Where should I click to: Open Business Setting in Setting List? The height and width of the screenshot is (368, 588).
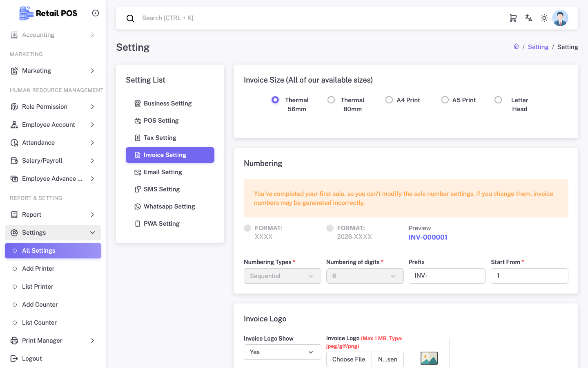(170, 103)
